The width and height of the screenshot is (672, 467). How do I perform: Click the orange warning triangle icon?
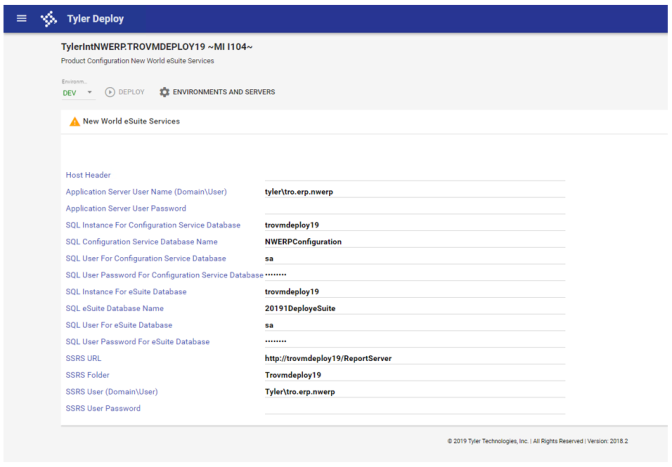coord(75,122)
